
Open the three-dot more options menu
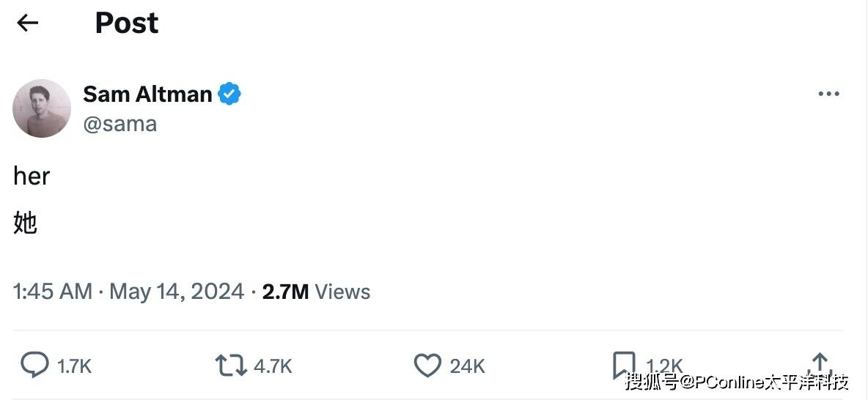pyautogui.click(x=828, y=95)
